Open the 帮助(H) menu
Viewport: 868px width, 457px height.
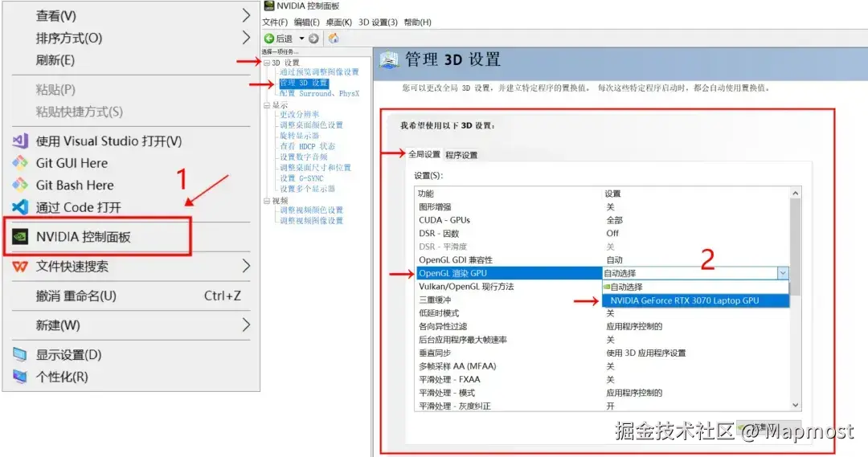point(417,22)
